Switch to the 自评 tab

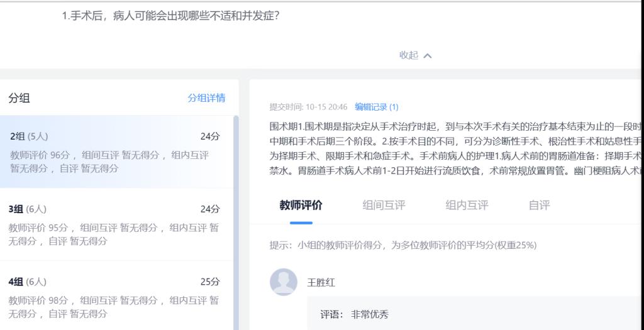(539, 205)
